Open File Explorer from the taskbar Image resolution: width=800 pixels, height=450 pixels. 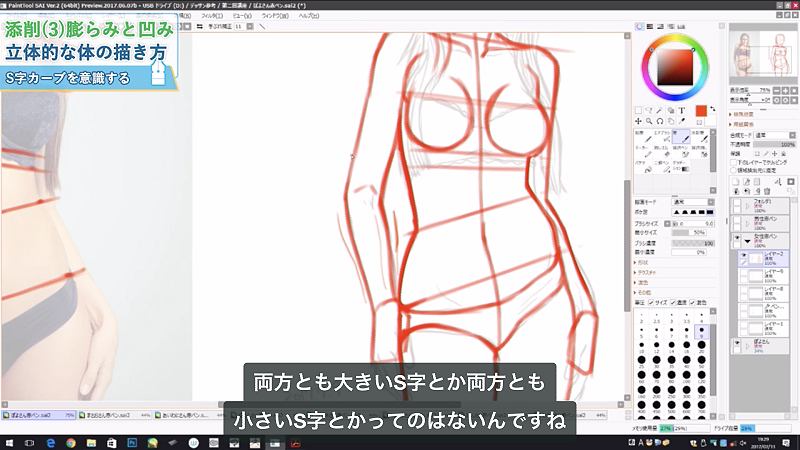point(91,443)
